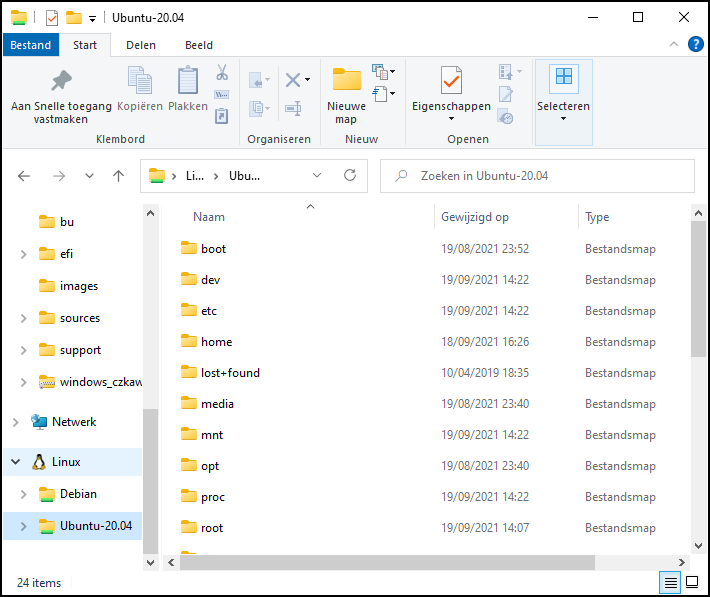Image resolution: width=710 pixels, height=597 pixels.
Task: Click the paste shortcut icon in Klembord
Action: pos(221,116)
